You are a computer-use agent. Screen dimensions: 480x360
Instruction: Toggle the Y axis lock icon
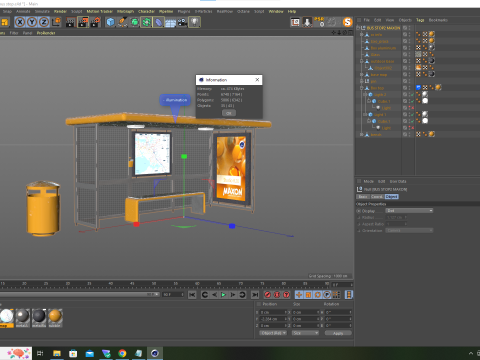click(32, 22)
